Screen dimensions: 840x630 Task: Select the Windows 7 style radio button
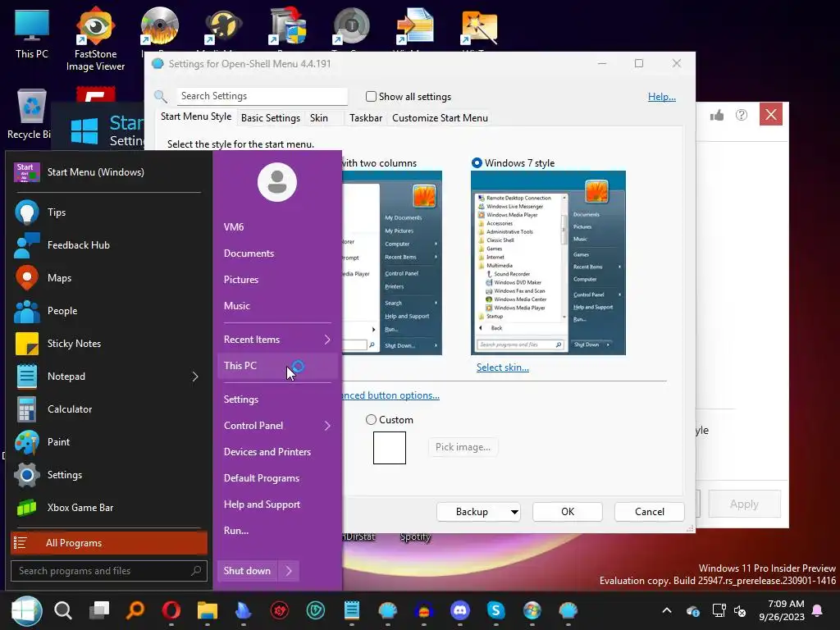point(477,163)
